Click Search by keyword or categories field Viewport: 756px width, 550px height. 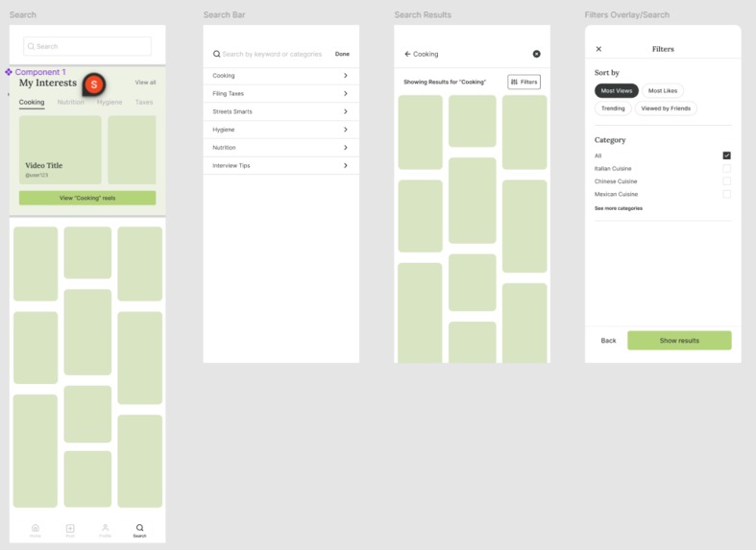pos(272,54)
